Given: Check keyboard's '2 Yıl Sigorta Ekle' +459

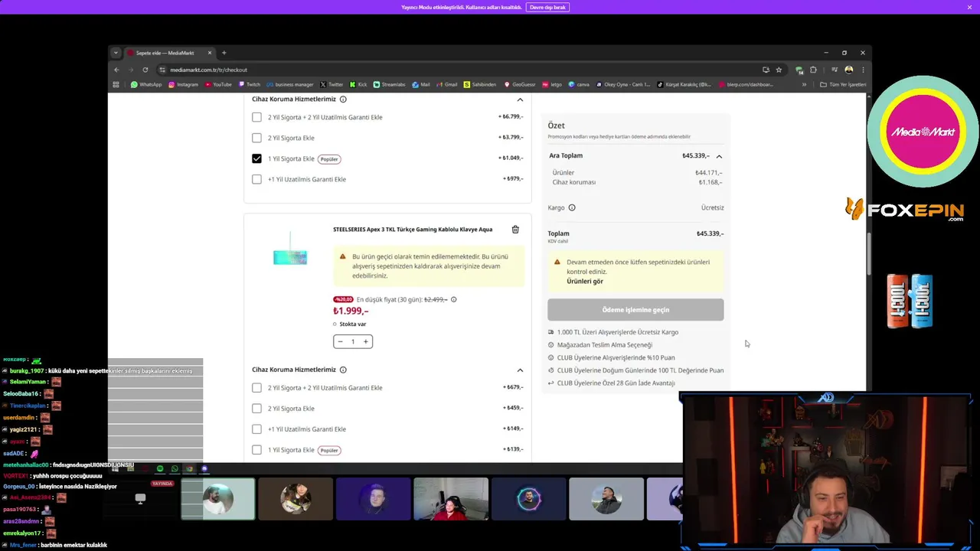Looking at the screenshot, I should 256,409.
